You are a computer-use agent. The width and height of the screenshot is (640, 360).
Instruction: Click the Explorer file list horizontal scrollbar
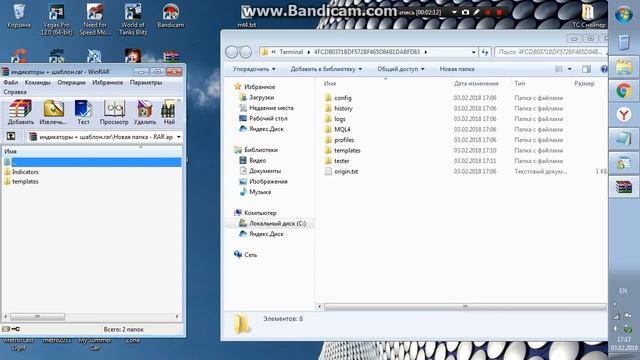(464, 307)
